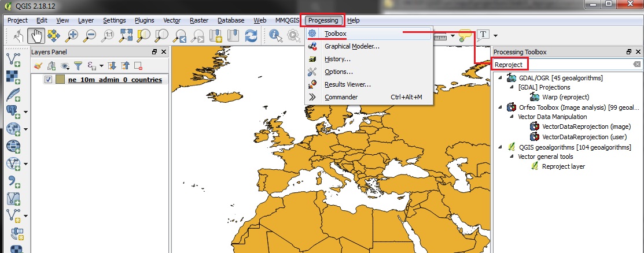Collapse Vector Data Manipulation branch
Image resolution: width=644 pixels, height=253 pixels.
(x=511, y=117)
